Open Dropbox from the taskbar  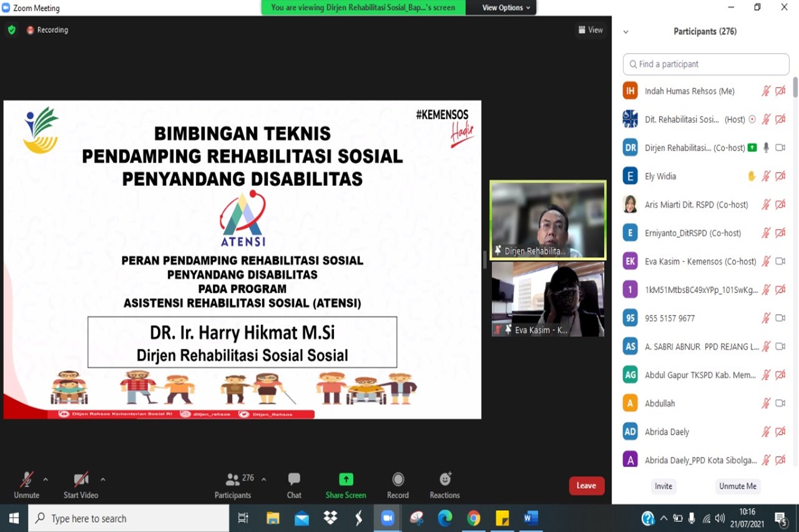point(330,518)
